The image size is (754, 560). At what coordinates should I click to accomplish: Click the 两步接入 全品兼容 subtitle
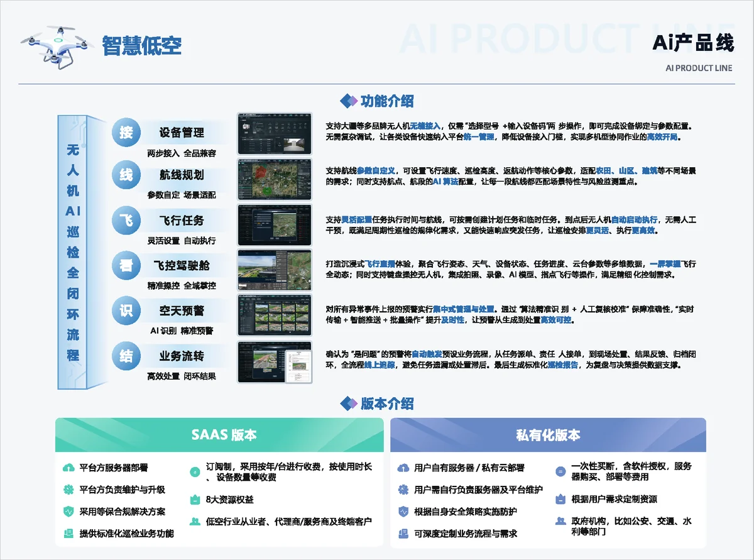tap(182, 153)
